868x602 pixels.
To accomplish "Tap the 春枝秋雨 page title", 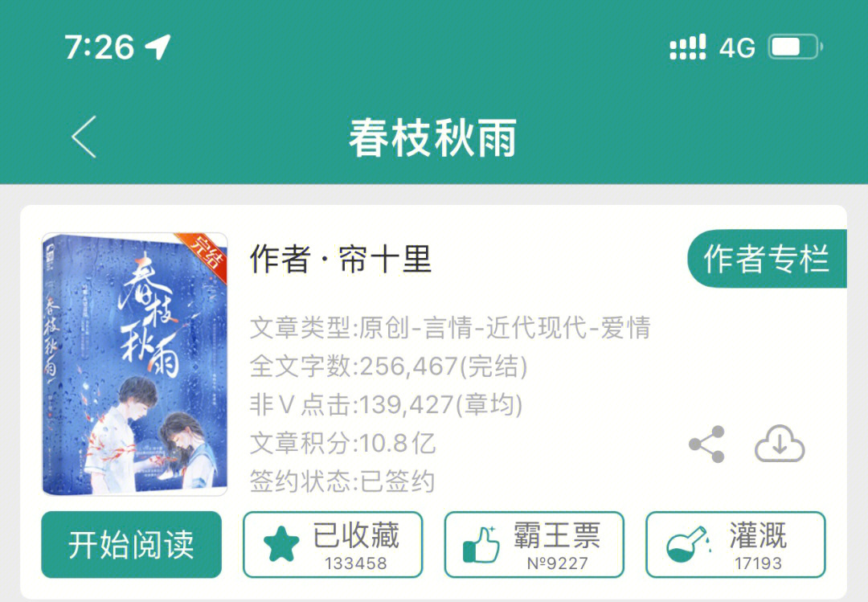I will point(433,137).
